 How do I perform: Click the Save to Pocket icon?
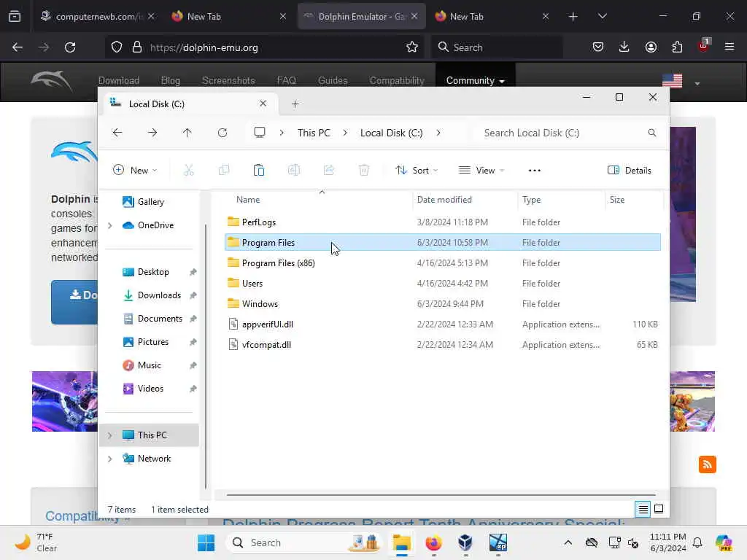click(x=598, y=47)
